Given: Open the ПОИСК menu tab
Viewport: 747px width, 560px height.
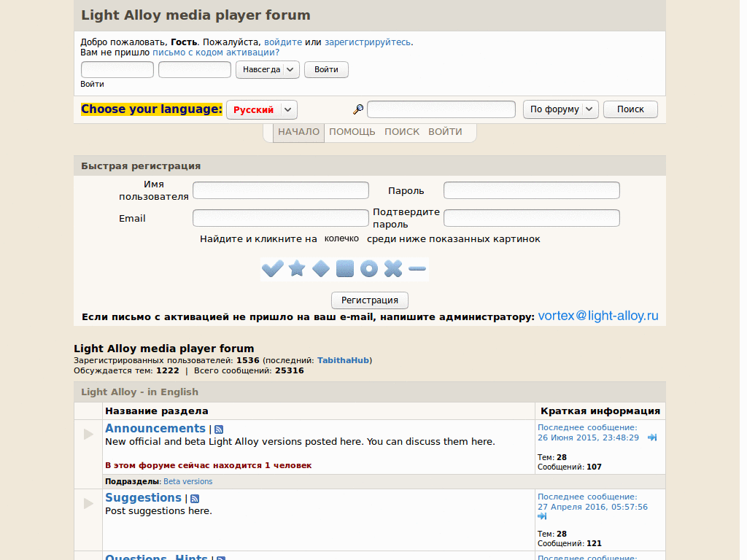Looking at the screenshot, I should coord(402,132).
